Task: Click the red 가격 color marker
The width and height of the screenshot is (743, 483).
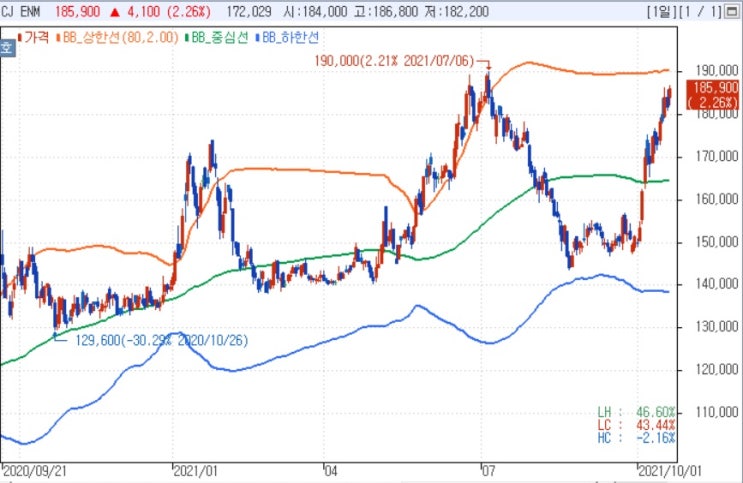Action: pyautogui.click(x=20, y=37)
